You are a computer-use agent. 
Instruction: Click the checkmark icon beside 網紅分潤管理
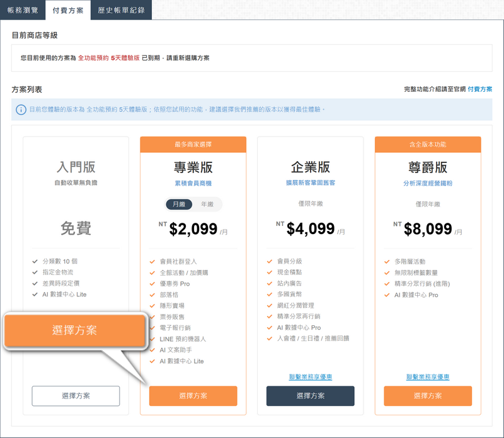point(270,305)
